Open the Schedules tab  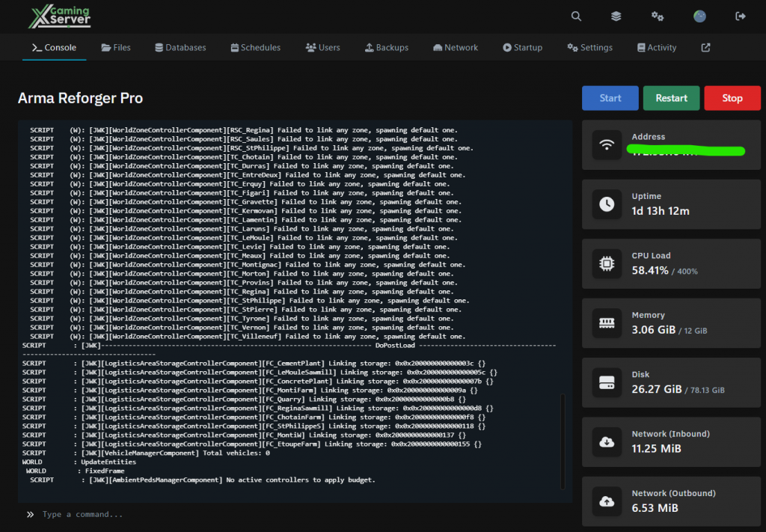256,47
